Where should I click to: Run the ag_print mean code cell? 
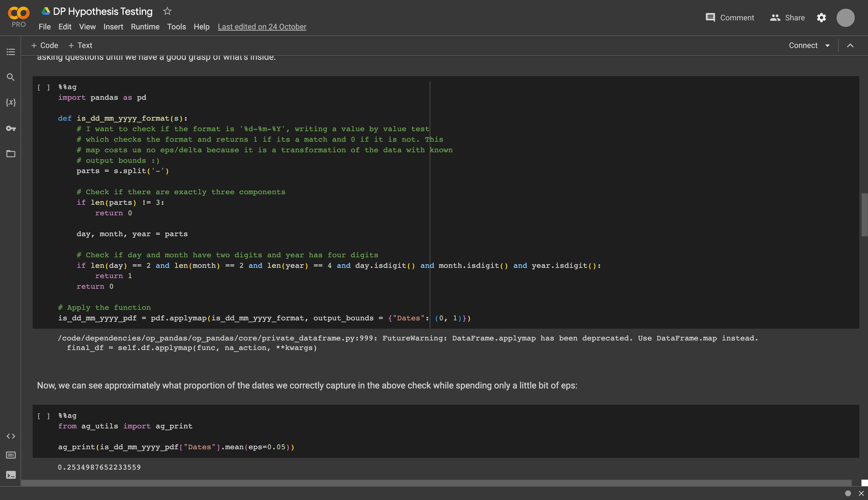pos(44,416)
